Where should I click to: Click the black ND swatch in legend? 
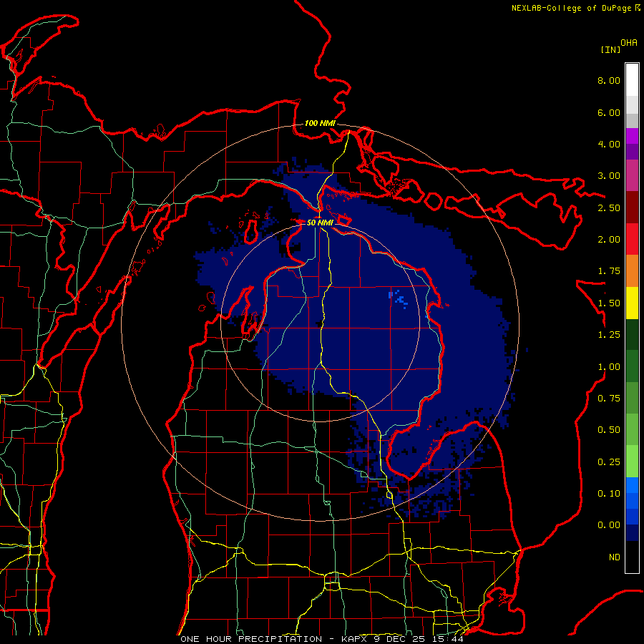point(632,557)
